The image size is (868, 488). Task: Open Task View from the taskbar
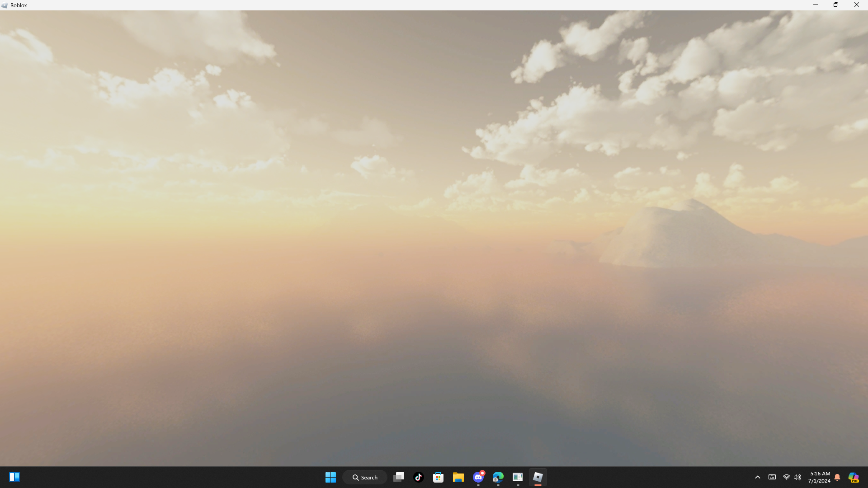click(x=399, y=477)
